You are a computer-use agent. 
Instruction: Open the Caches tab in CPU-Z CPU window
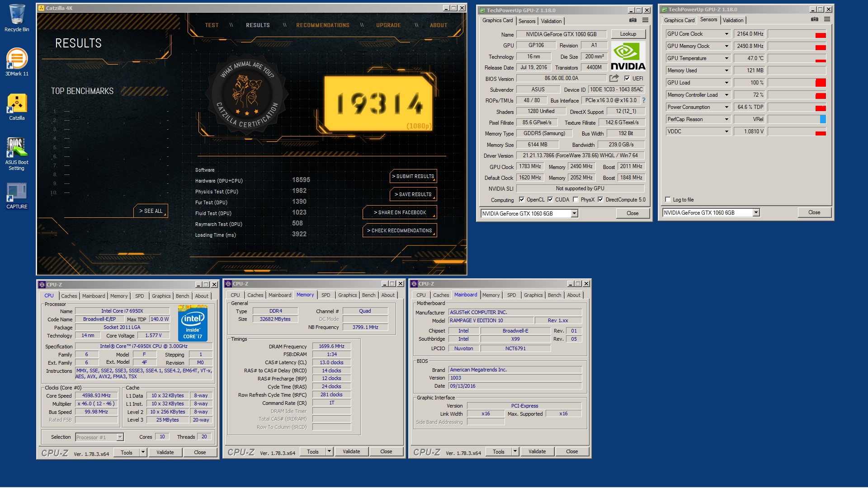[69, 296]
